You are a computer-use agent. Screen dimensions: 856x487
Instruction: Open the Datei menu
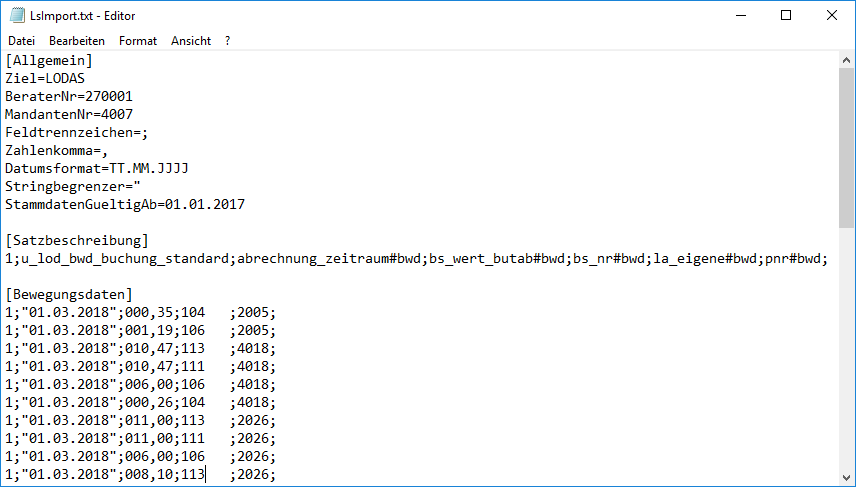click(x=21, y=41)
